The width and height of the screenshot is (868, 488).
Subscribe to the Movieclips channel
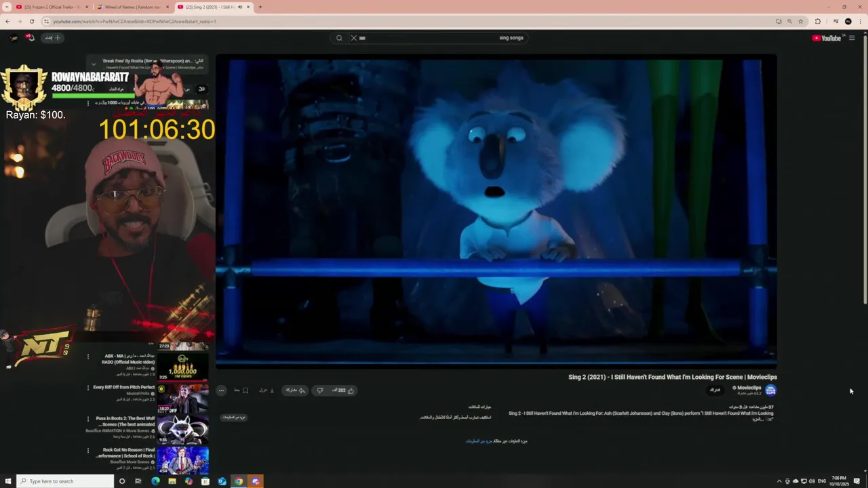[x=715, y=390]
